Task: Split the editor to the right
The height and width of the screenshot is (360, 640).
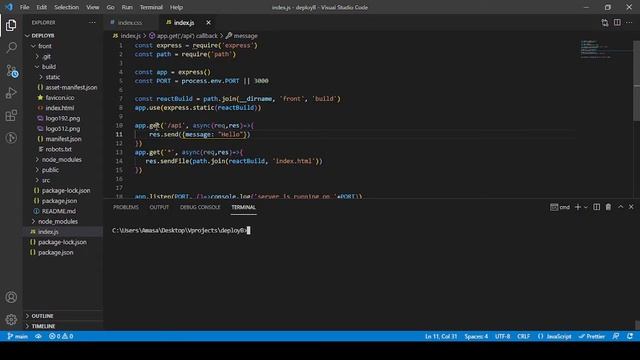Action: coord(617,22)
